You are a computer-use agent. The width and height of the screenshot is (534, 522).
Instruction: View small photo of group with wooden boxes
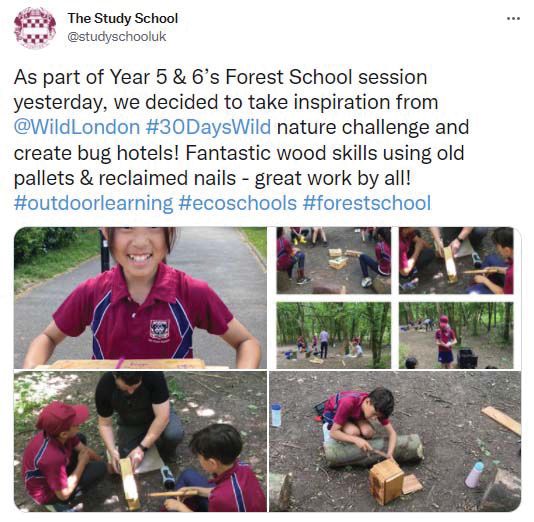click(334, 261)
